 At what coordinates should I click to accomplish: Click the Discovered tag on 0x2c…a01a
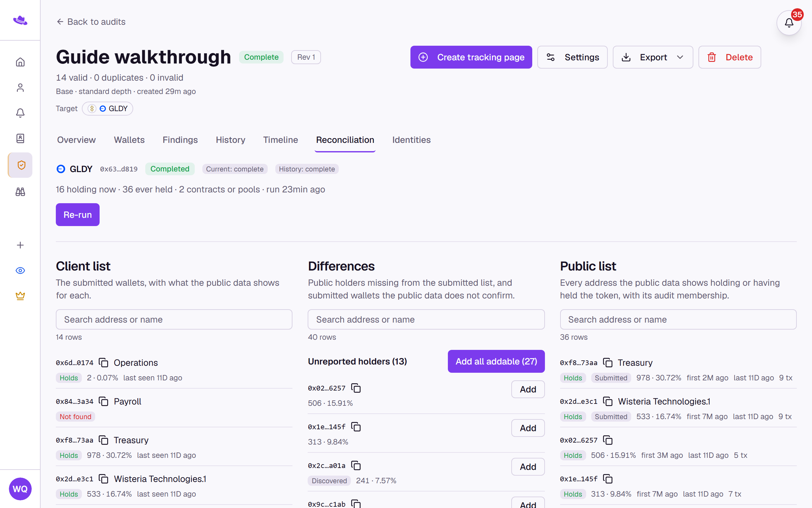(329, 481)
